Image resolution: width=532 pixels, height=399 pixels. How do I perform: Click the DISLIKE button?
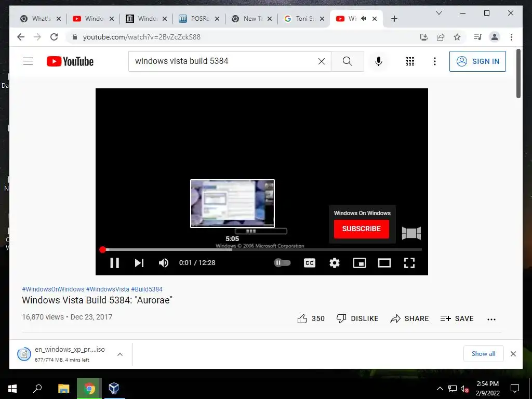(357, 318)
